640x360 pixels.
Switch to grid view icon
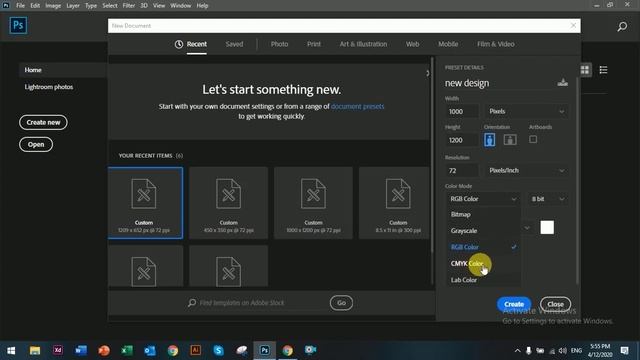585,70
